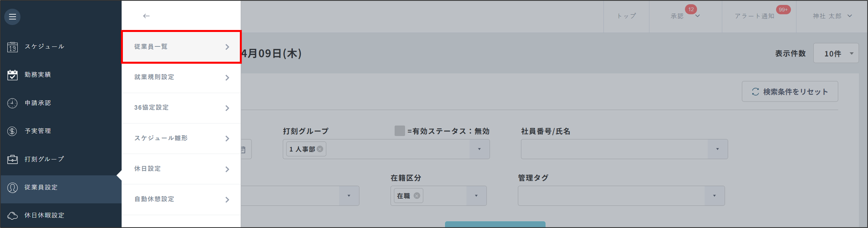Image resolution: width=868 pixels, height=228 pixels.
Task: Remove the 在職 tag from 在籍区分
Action: click(x=417, y=195)
